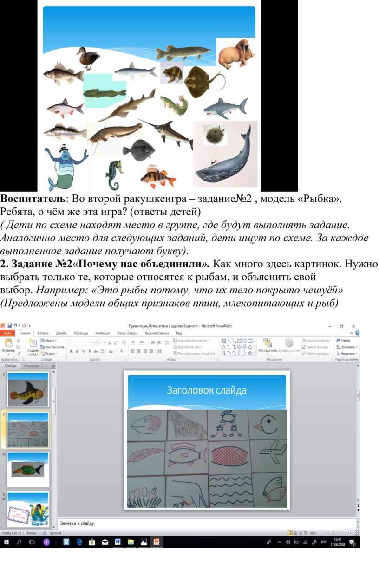Close the slides pane with X

pos(53,366)
